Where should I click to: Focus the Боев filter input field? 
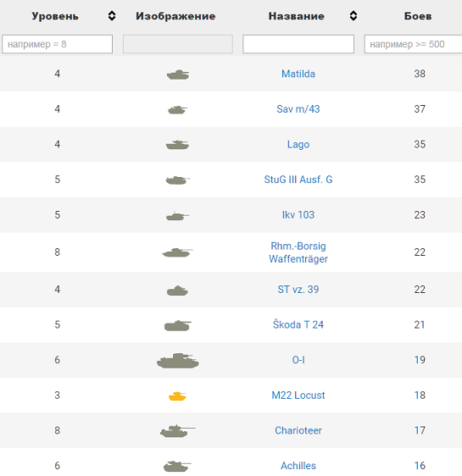413,44
